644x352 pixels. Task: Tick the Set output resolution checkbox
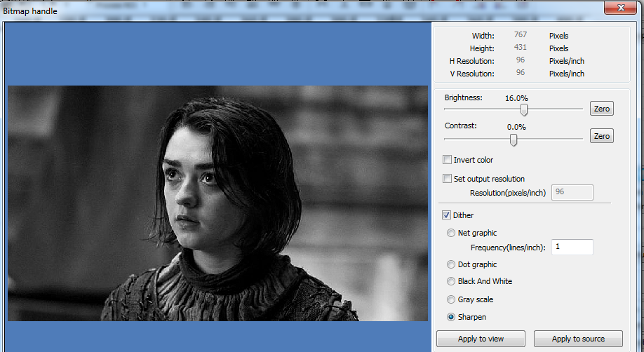(447, 179)
